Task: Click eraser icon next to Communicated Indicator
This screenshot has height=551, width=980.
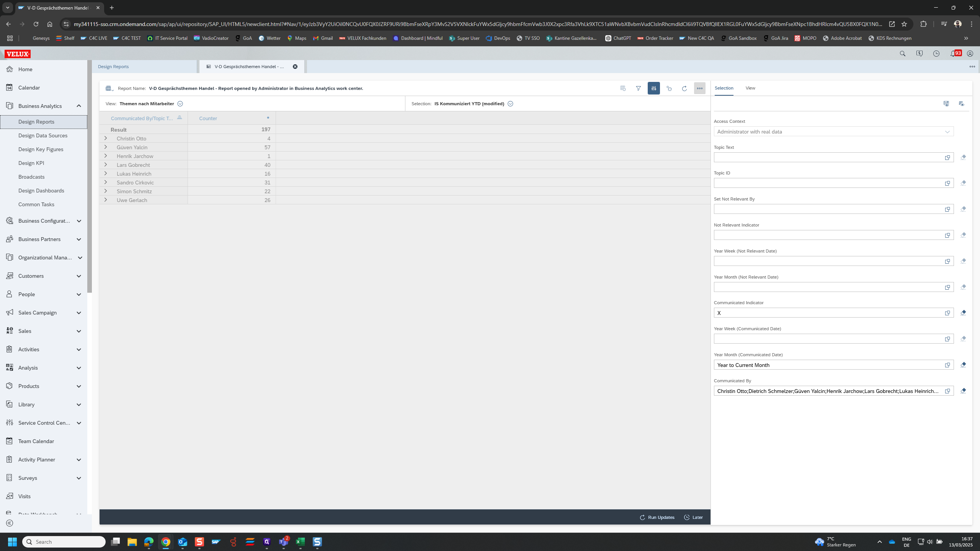Action: click(963, 313)
